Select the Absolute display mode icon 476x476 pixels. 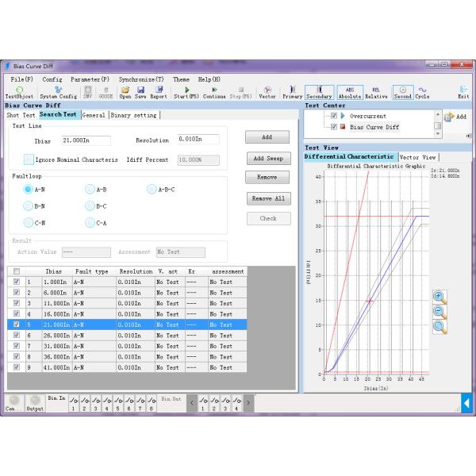click(x=349, y=91)
